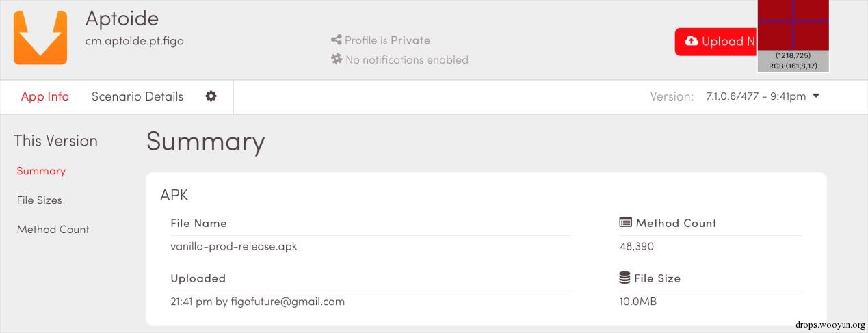Click the red Upload button
The image size is (868, 333).
pyautogui.click(x=716, y=42)
